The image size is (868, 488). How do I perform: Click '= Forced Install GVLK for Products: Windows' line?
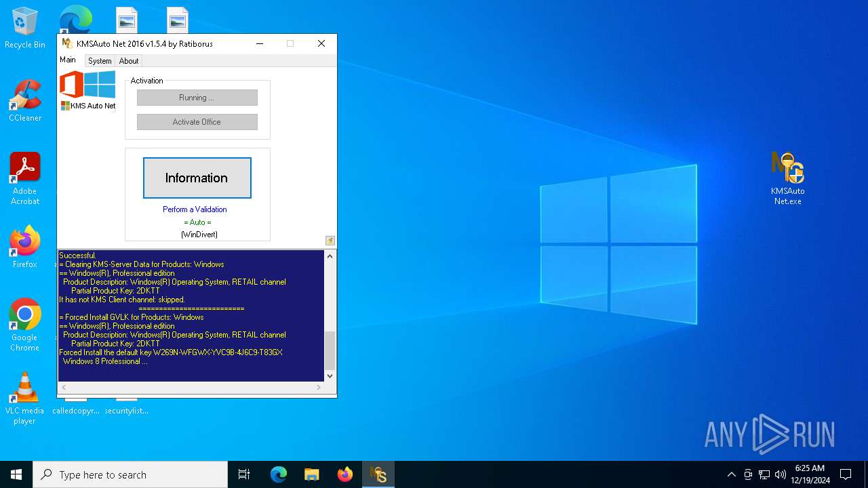pyautogui.click(x=132, y=317)
